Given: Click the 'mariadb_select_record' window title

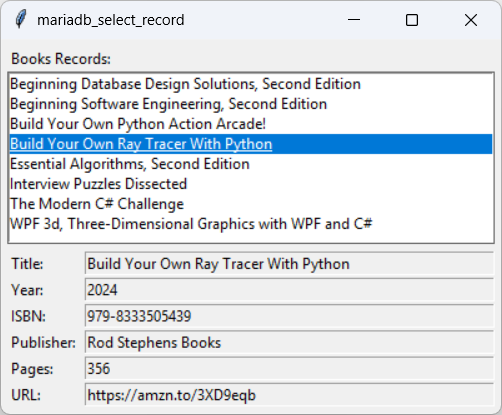Looking at the screenshot, I should coord(110,20).
